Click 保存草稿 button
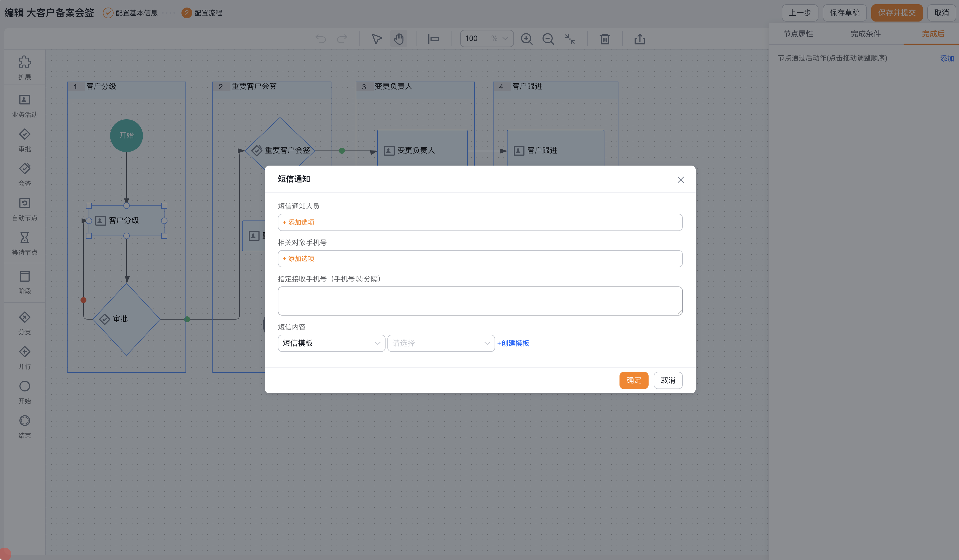959x560 pixels. [845, 13]
